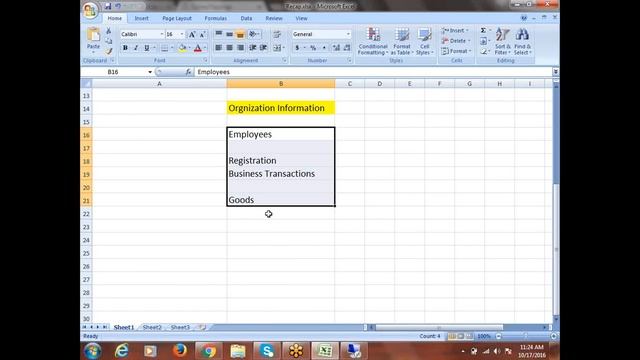The width and height of the screenshot is (640, 360).
Task: Open the Calibri font name dropdown
Action: [x=162, y=34]
